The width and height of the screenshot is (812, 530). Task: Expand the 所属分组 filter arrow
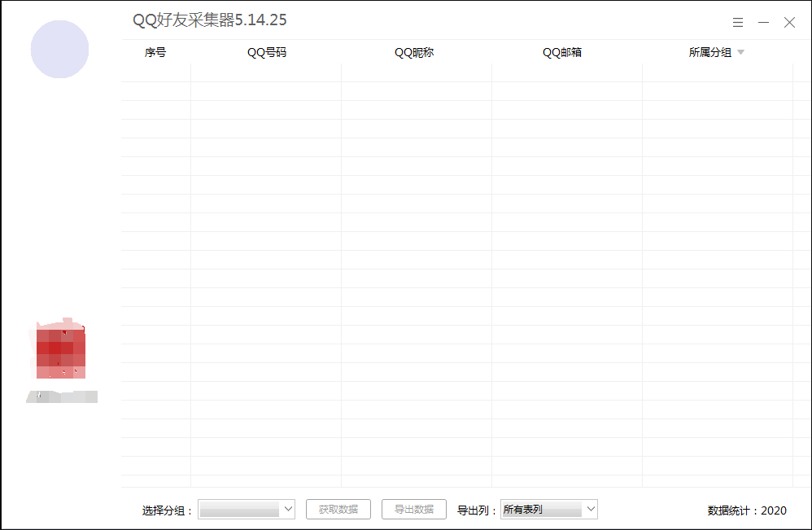click(x=741, y=52)
